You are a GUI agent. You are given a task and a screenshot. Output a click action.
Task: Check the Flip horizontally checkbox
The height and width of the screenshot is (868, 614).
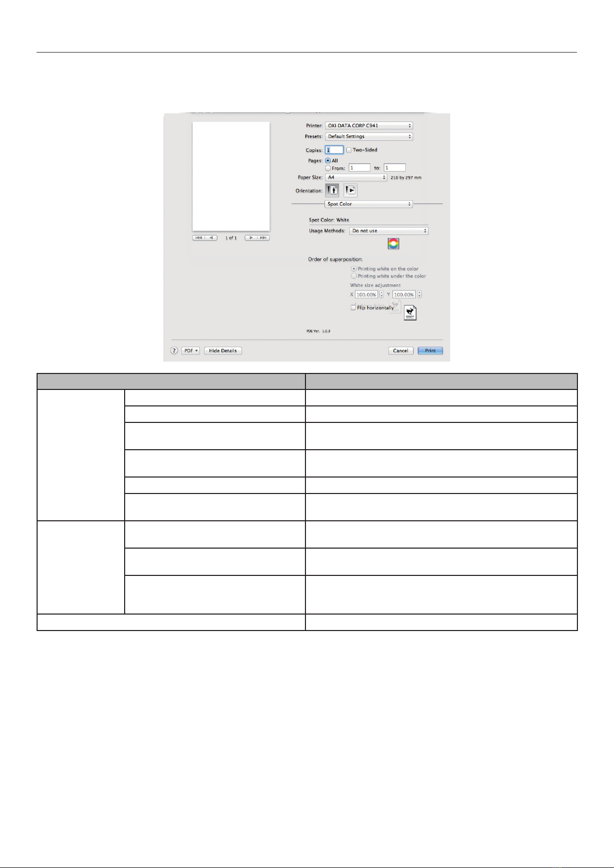click(x=353, y=308)
